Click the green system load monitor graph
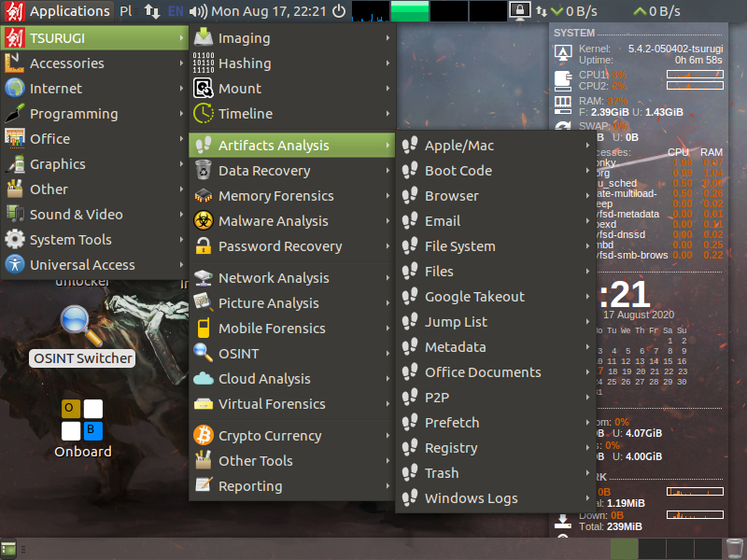 pos(409,11)
